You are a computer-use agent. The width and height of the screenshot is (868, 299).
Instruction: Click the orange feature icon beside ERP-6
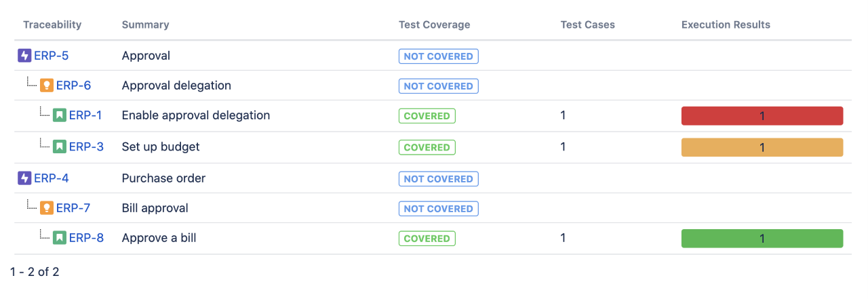coord(47,85)
